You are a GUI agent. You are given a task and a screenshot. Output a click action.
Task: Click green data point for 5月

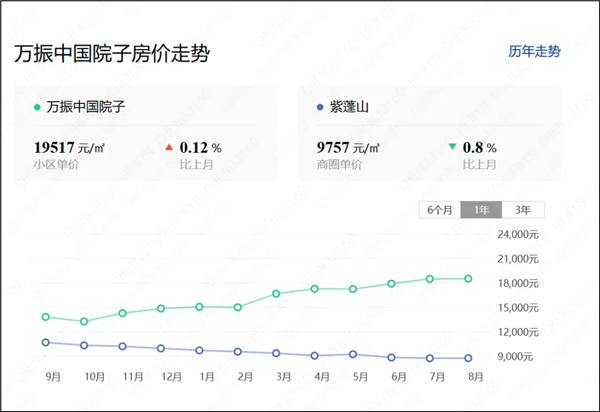coord(353,289)
